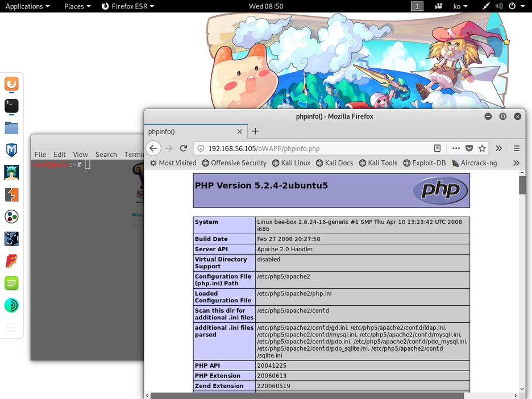532x399 pixels.
Task: Open a new Firefox tab
Action: coord(255,131)
